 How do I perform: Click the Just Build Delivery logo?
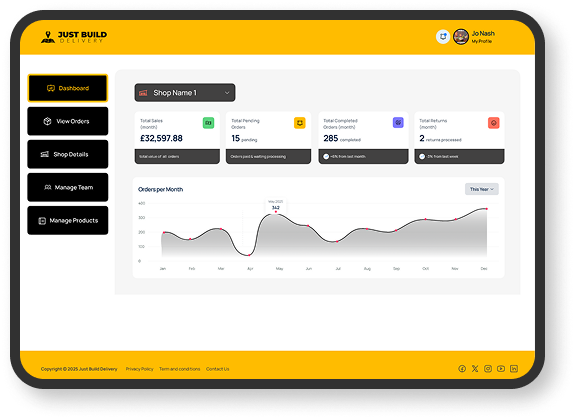(74, 37)
